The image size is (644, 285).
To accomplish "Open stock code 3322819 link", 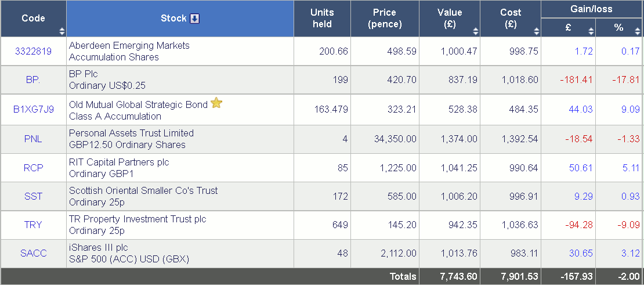I will pyautogui.click(x=33, y=51).
